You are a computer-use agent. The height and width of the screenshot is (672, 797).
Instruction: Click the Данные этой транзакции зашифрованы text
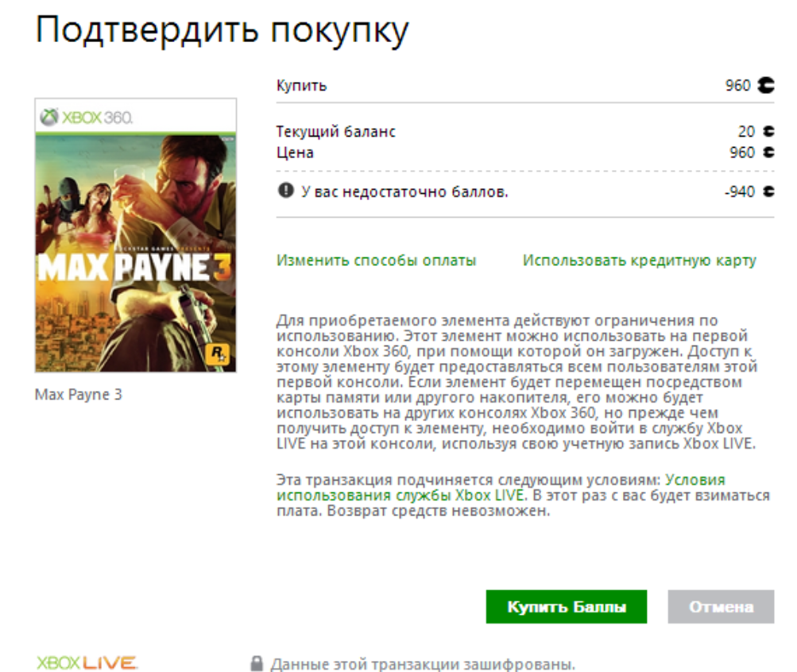pyautogui.click(x=423, y=664)
